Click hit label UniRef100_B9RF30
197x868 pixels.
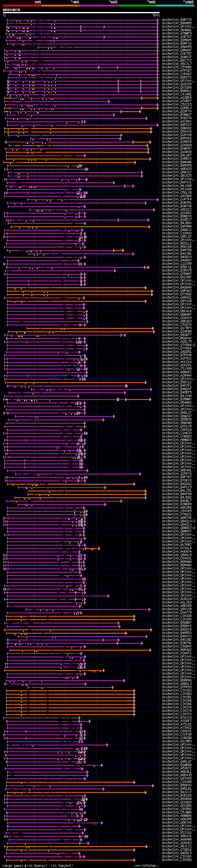coord(177,43)
